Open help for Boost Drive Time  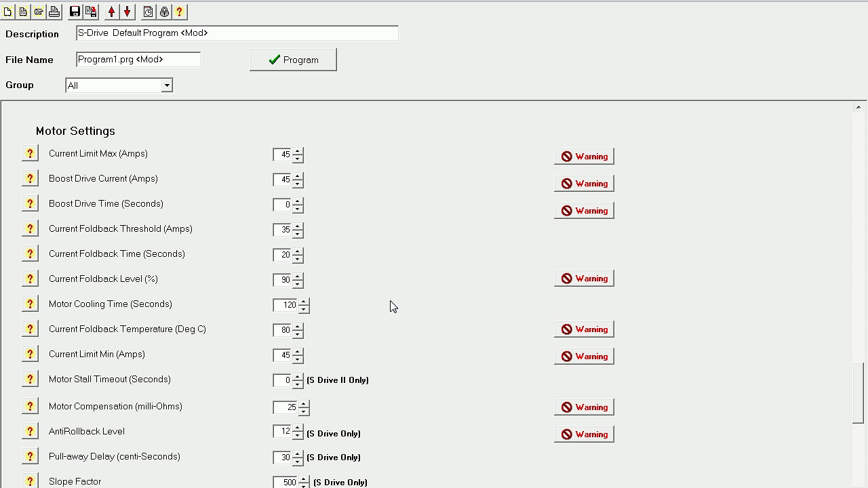(x=30, y=204)
